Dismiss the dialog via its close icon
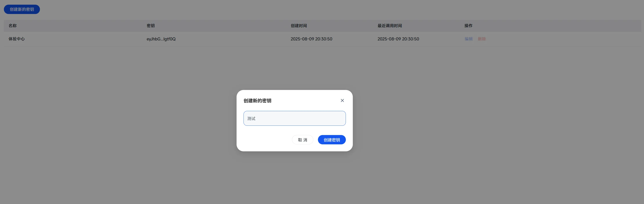The image size is (644, 204). [342, 100]
